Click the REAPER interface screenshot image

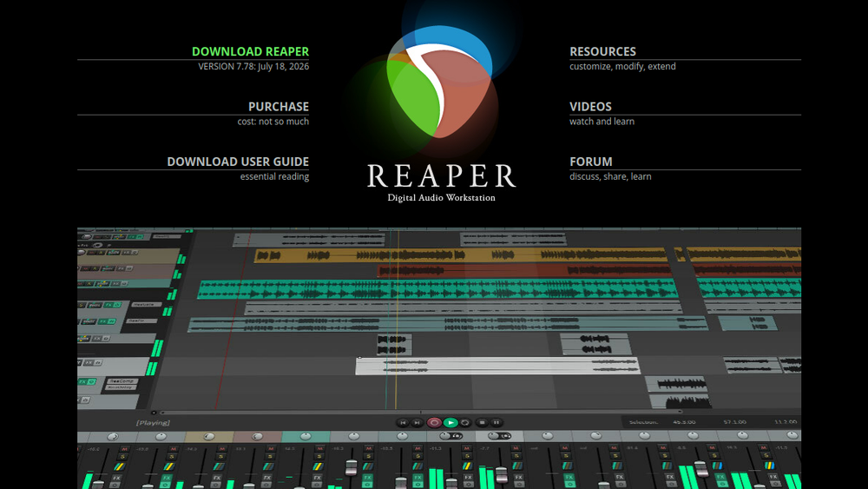click(439, 358)
